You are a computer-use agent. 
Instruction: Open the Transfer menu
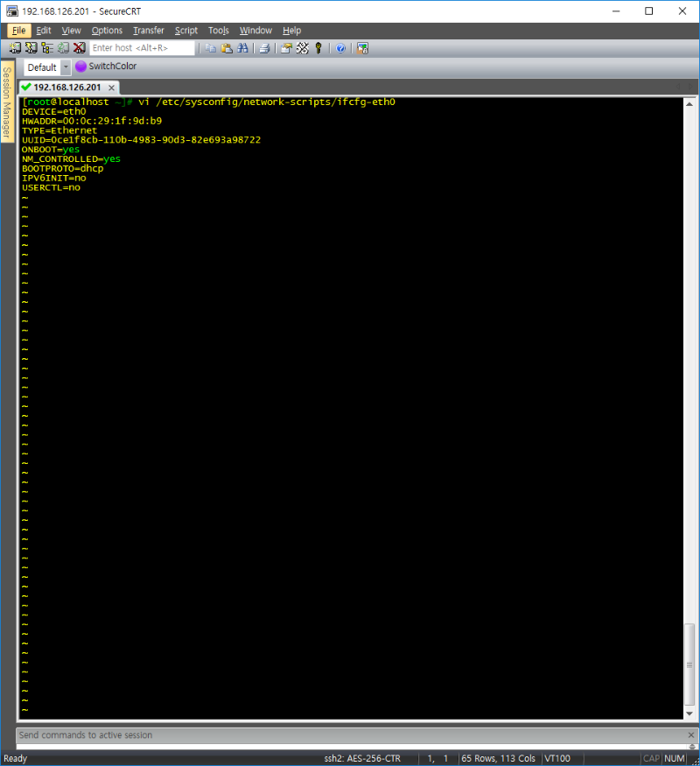tap(148, 31)
